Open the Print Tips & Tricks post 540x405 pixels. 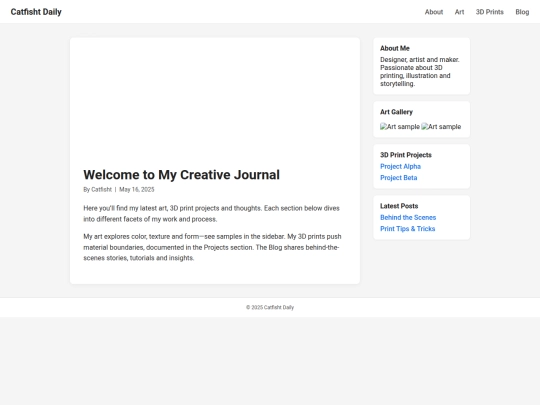(407, 229)
